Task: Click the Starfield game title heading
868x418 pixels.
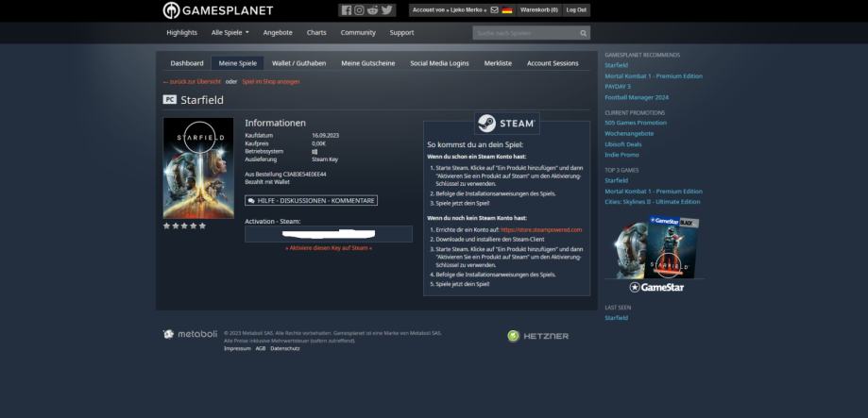Action: coord(202,99)
